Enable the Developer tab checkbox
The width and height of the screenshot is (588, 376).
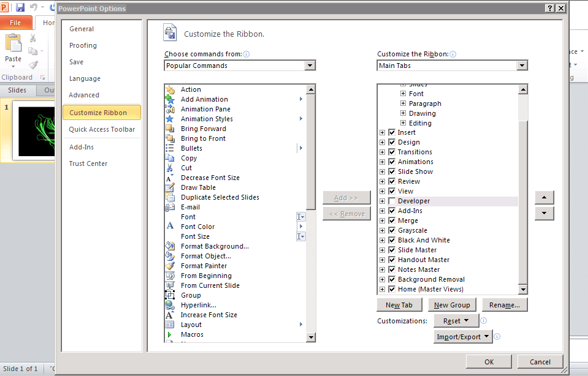tap(392, 201)
